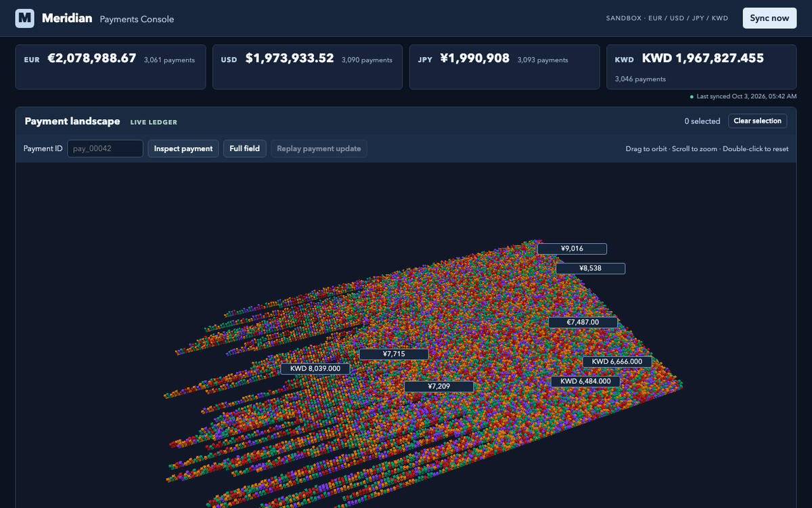Select the KWD 8,039.000 payment label
This screenshot has height=508, width=812.
point(315,368)
